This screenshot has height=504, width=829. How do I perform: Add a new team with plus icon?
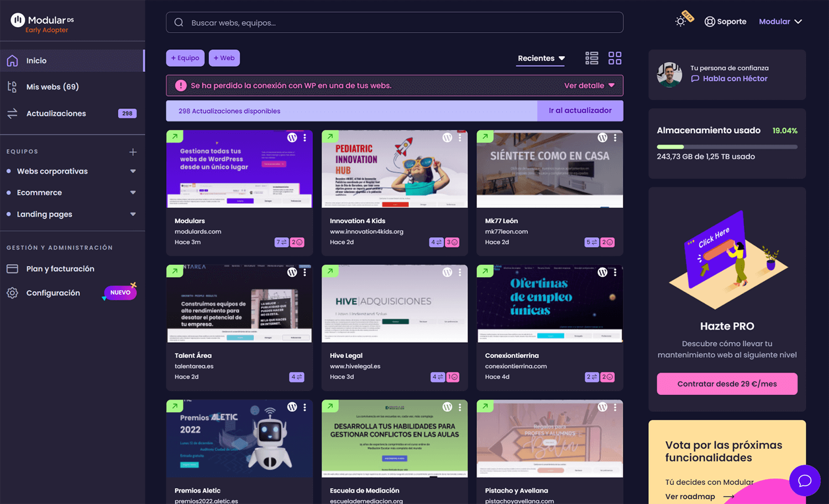[133, 151]
